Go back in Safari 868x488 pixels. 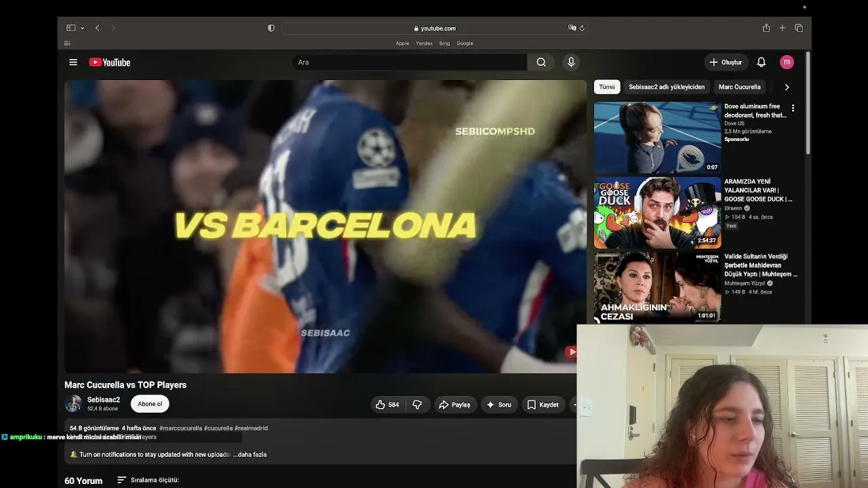(98, 28)
